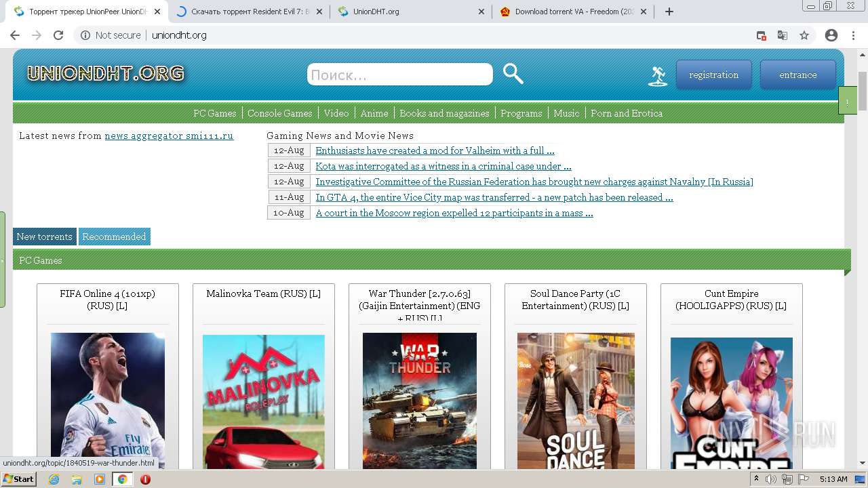The image size is (868, 488).
Task: Open the FIFA Online 4 (101xp) title
Action: tap(107, 300)
